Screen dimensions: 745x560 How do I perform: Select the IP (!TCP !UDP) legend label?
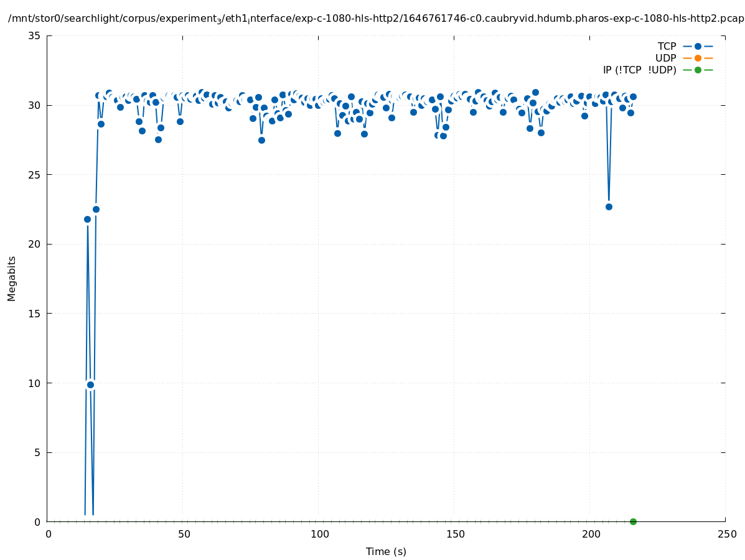(x=639, y=70)
